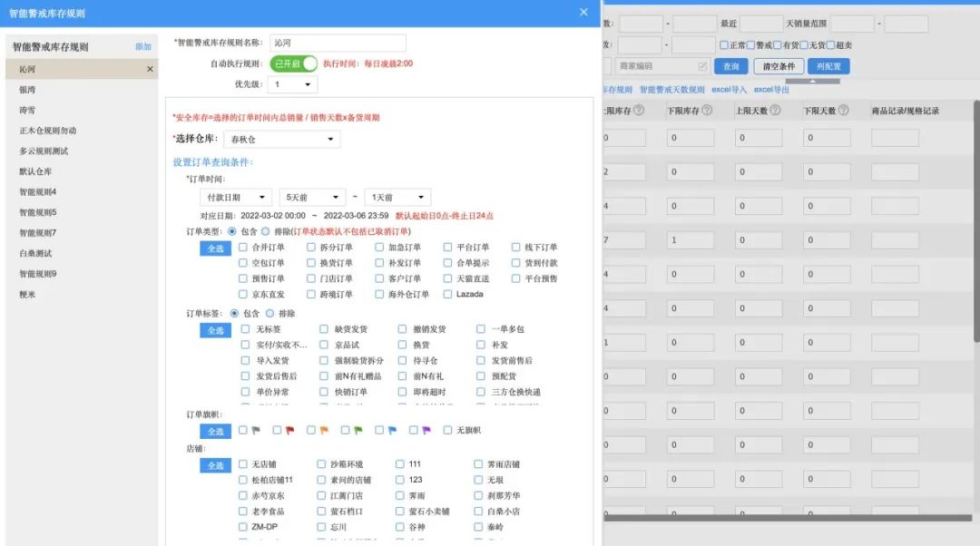Open the 5天前 start time dropdown
Image resolution: width=980 pixels, height=546 pixels.
(312, 198)
